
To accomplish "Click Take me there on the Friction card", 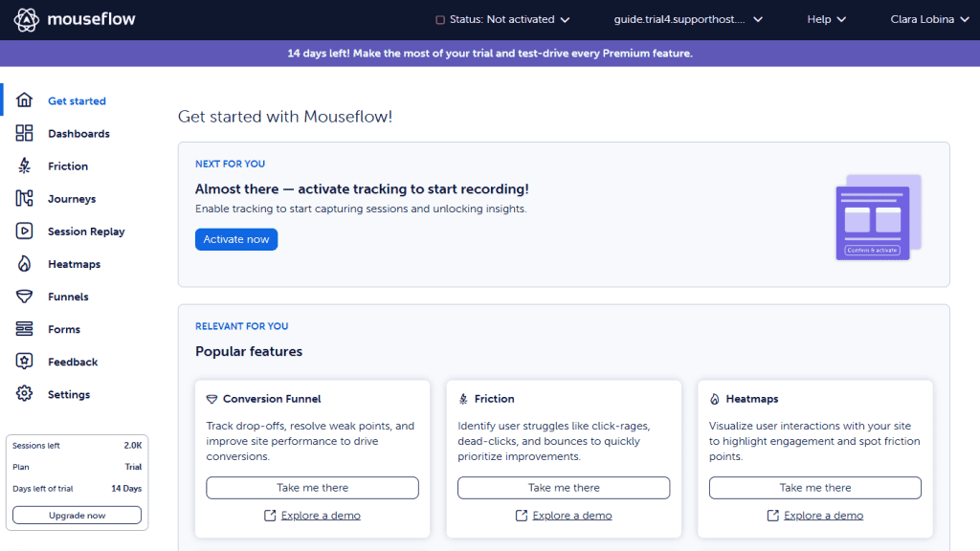I will [x=564, y=488].
